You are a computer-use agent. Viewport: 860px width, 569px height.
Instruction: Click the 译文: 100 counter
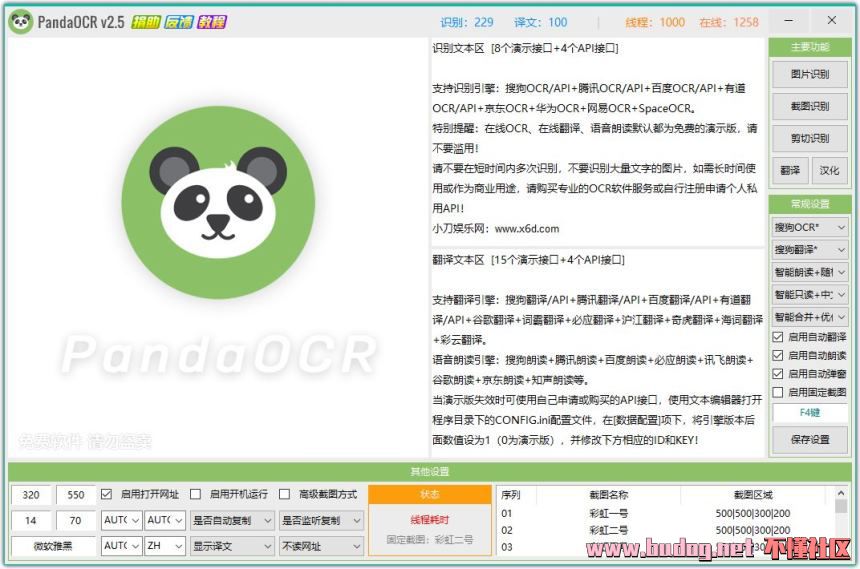(x=540, y=22)
